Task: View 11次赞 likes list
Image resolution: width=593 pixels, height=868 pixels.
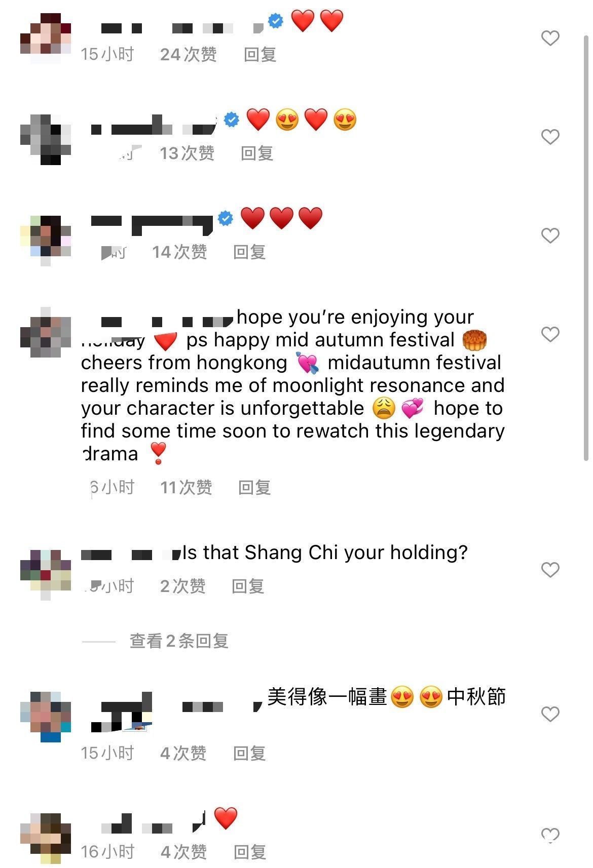Action: tap(186, 487)
